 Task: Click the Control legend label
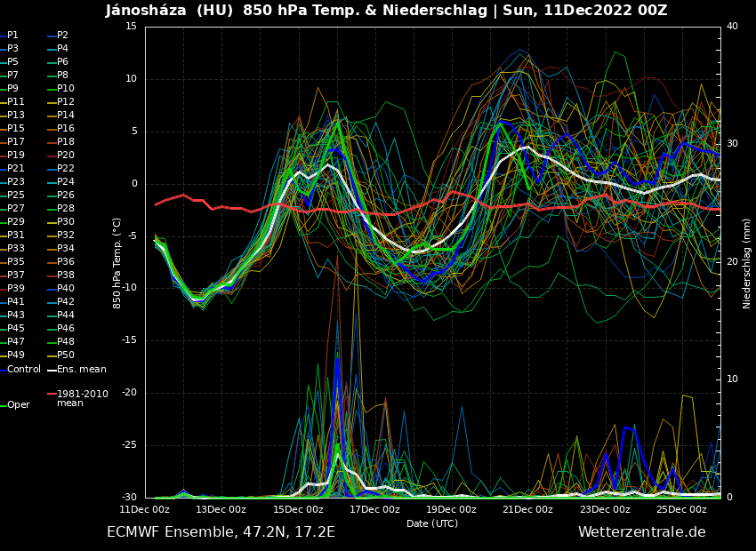[x=24, y=369]
